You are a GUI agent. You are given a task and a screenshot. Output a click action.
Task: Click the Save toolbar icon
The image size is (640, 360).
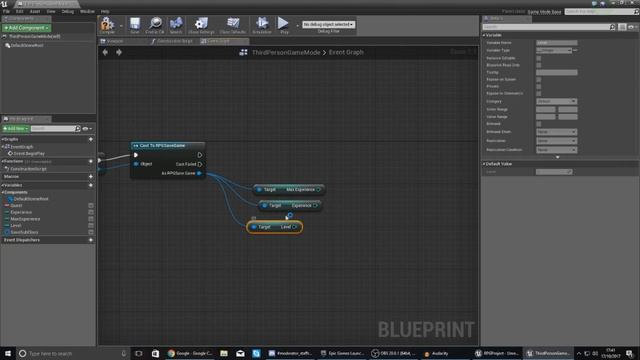click(x=135, y=25)
